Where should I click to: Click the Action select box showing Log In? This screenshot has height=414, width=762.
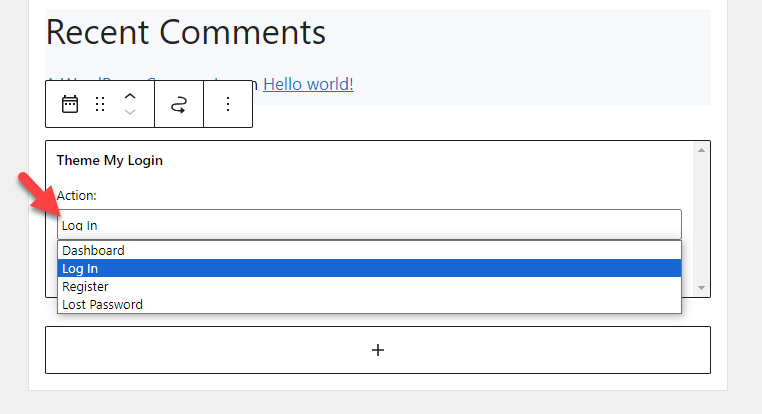tap(369, 224)
